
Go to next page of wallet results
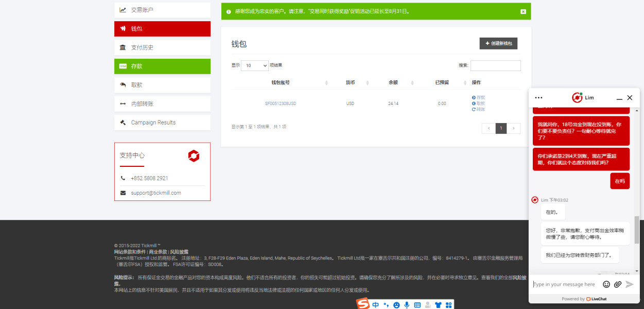coord(514,129)
